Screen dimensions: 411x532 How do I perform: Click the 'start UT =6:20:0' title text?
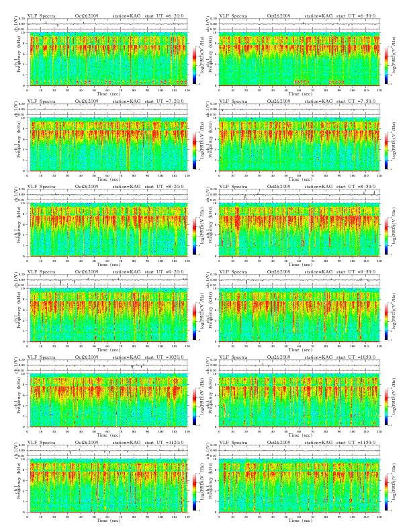(x=165, y=16)
